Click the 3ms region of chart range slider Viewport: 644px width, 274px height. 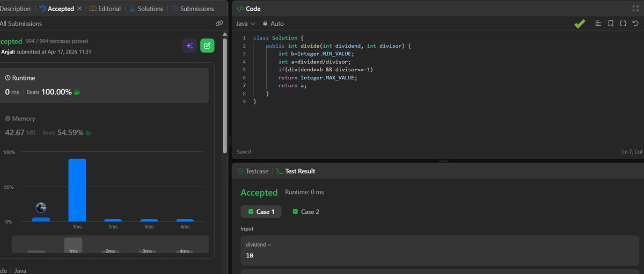147,251
